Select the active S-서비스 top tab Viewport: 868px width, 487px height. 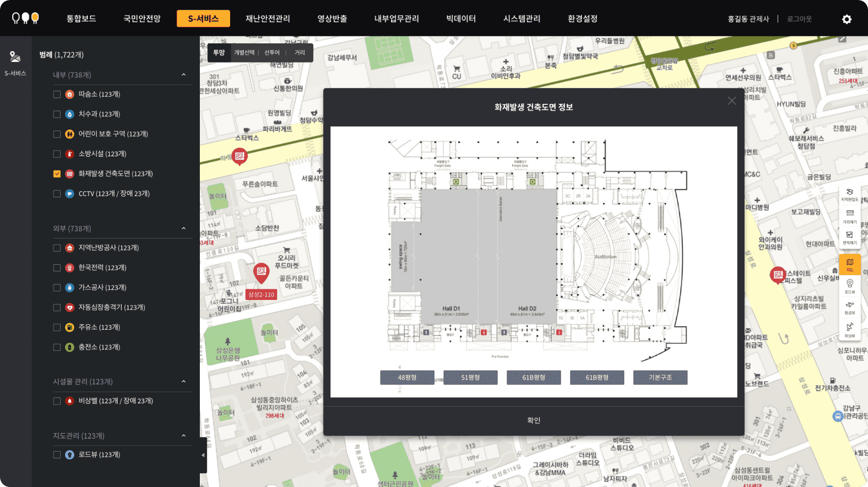203,19
